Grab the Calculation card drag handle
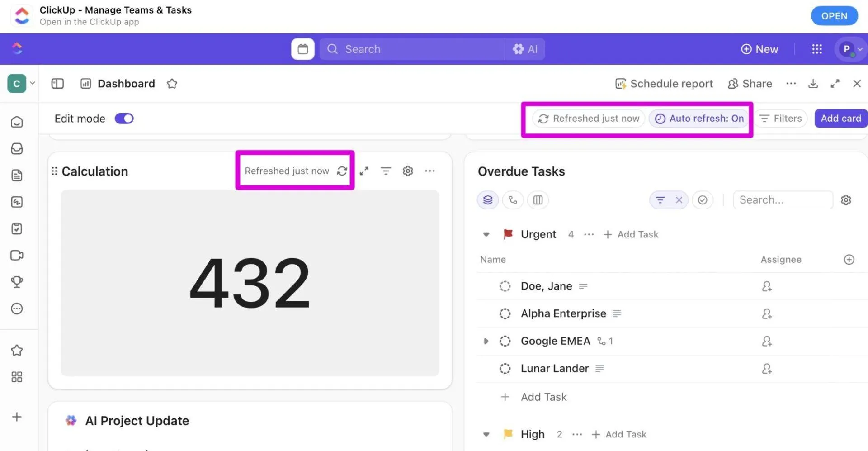 tap(54, 171)
